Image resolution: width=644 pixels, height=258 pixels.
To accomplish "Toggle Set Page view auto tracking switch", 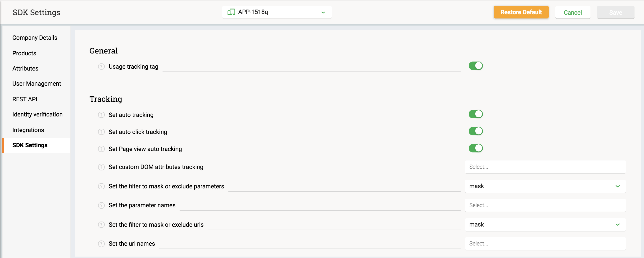I will tap(476, 148).
